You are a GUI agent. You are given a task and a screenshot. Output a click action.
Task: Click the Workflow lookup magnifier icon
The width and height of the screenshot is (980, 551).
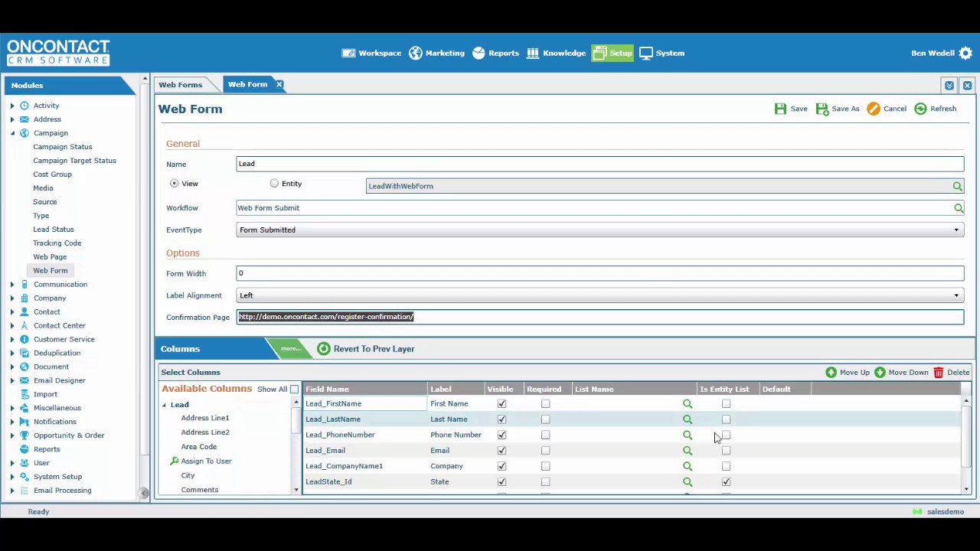(959, 208)
